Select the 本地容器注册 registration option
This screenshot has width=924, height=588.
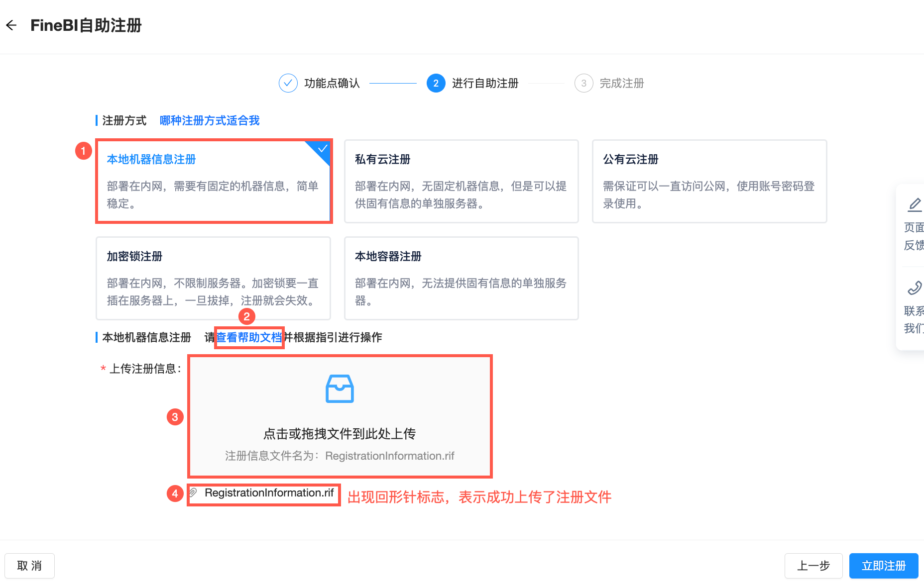click(461, 278)
